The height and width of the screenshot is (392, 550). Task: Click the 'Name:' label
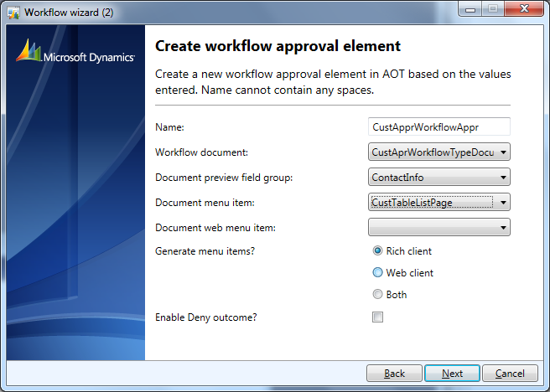pos(169,127)
